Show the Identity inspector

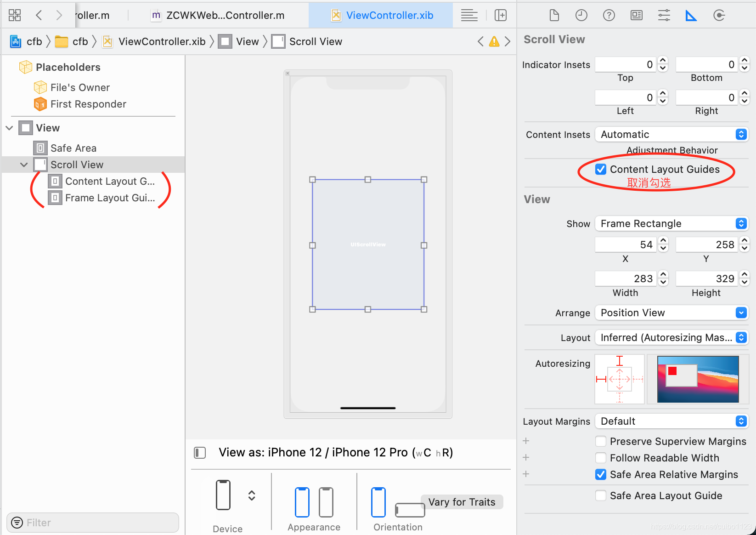[636, 15]
